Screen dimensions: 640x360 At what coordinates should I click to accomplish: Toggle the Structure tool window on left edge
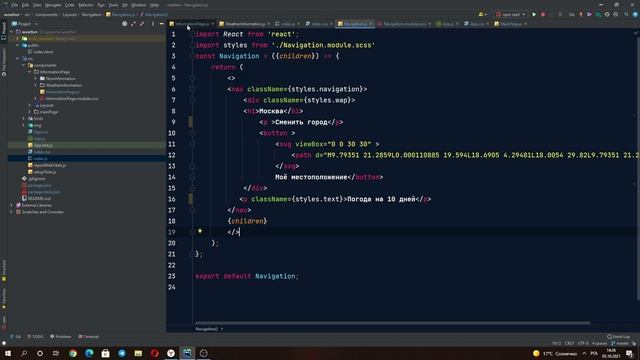coord(4,270)
